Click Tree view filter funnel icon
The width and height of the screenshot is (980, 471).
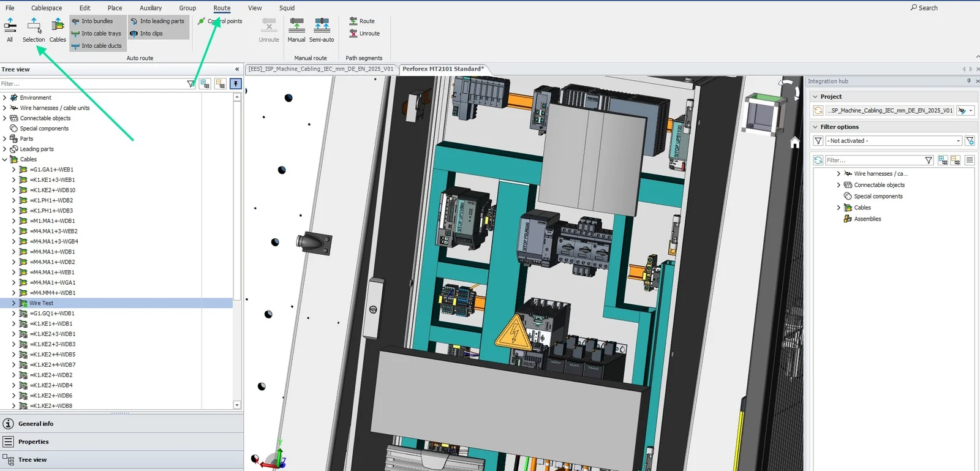point(190,84)
